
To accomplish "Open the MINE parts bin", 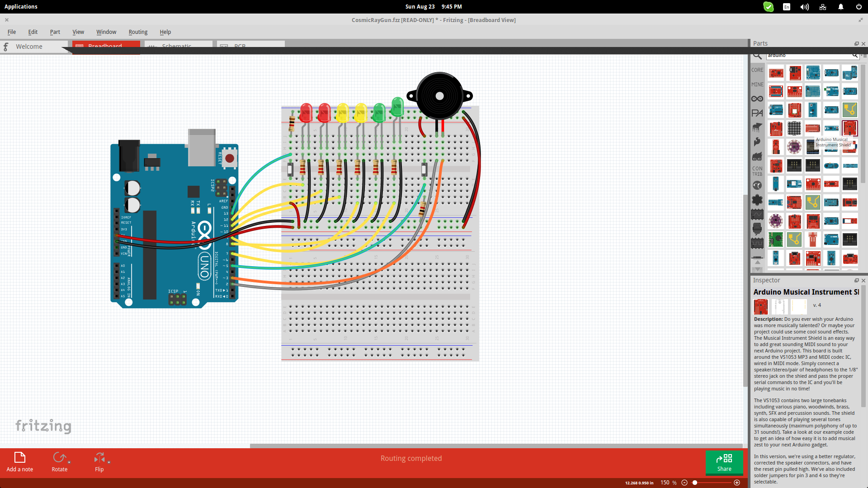I will point(757,84).
